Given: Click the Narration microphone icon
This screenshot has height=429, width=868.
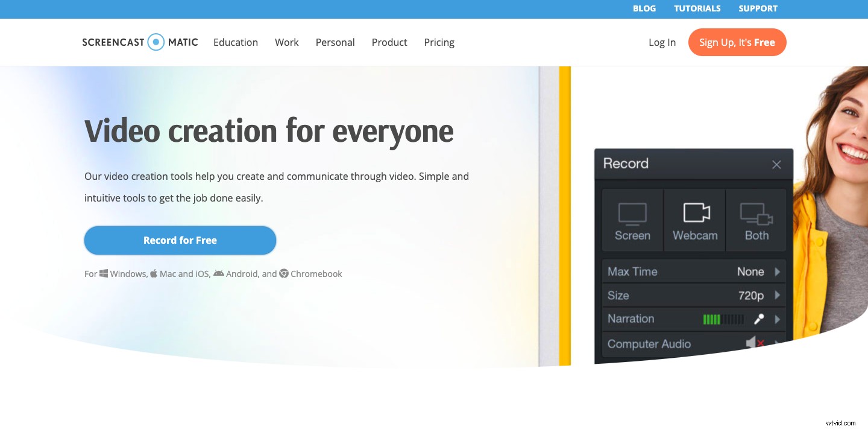Looking at the screenshot, I should (758, 319).
